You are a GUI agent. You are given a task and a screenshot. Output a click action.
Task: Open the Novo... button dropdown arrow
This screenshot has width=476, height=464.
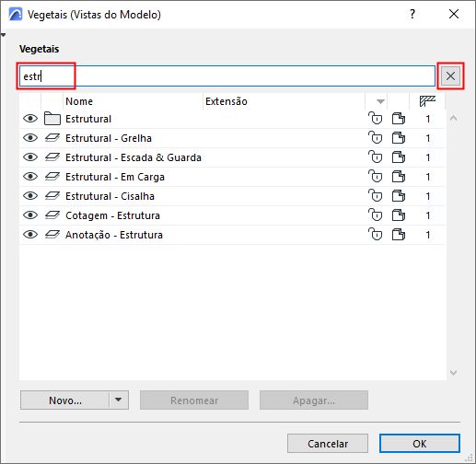[119, 400]
